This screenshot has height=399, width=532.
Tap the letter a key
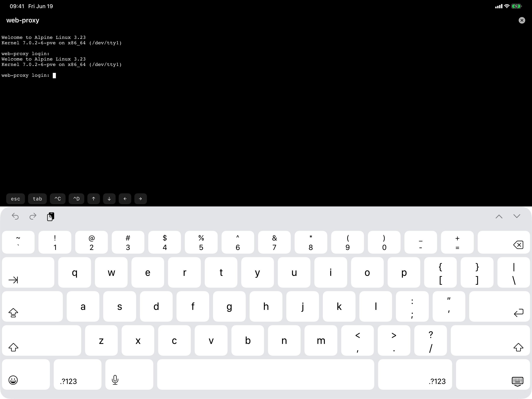click(83, 306)
